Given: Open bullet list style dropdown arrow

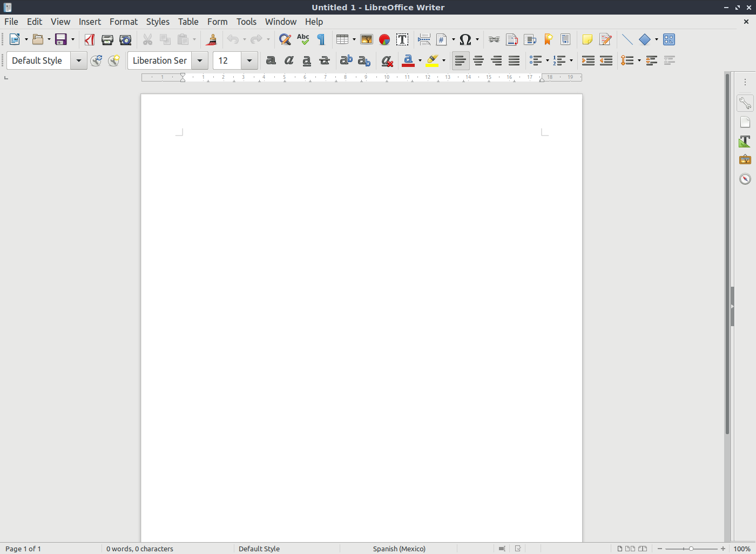Looking at the screenshot, I should click(x=548, y=60).
